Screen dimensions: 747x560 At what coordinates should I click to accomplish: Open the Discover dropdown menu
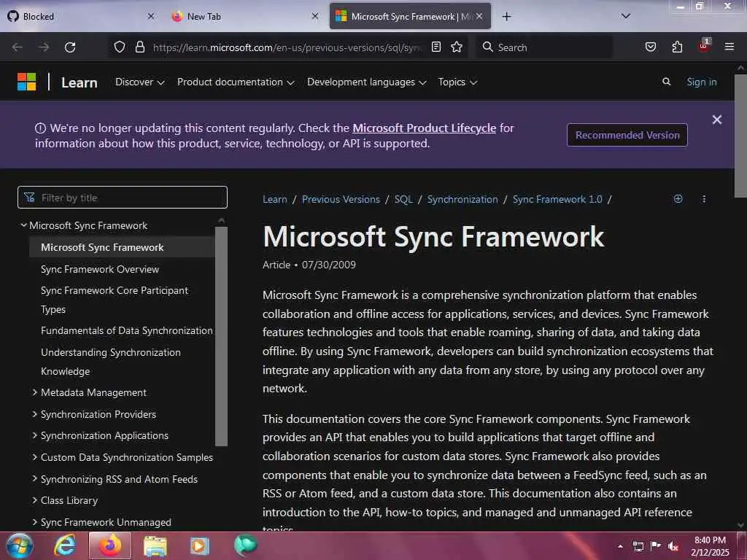[x=139, y=82]
